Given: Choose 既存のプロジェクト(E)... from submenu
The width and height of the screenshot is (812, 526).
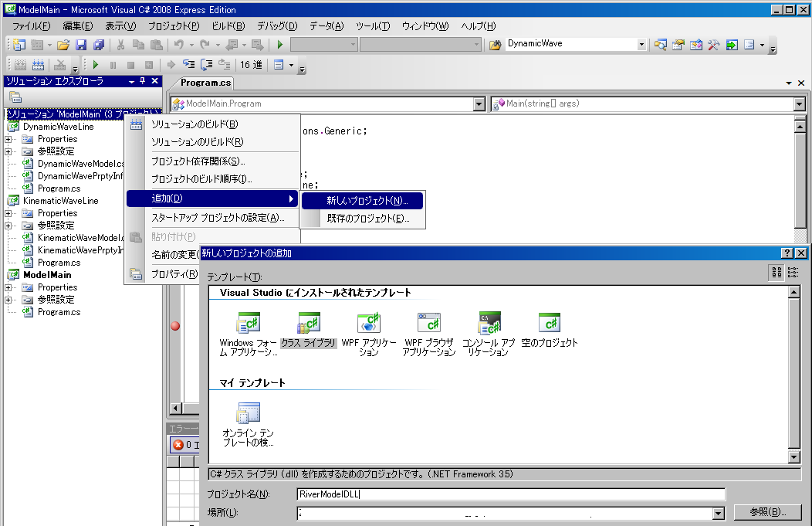Looking at the screenshot, I should 367,219.
